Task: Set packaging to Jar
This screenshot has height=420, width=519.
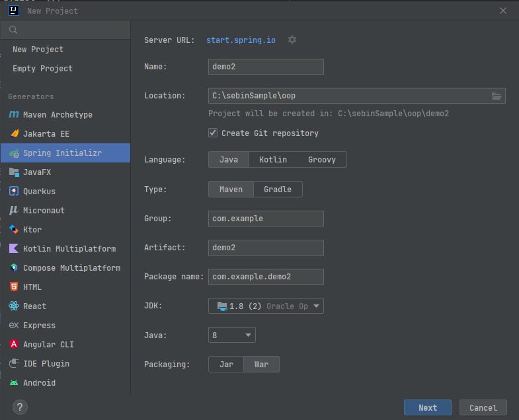Action: (226, 365)
